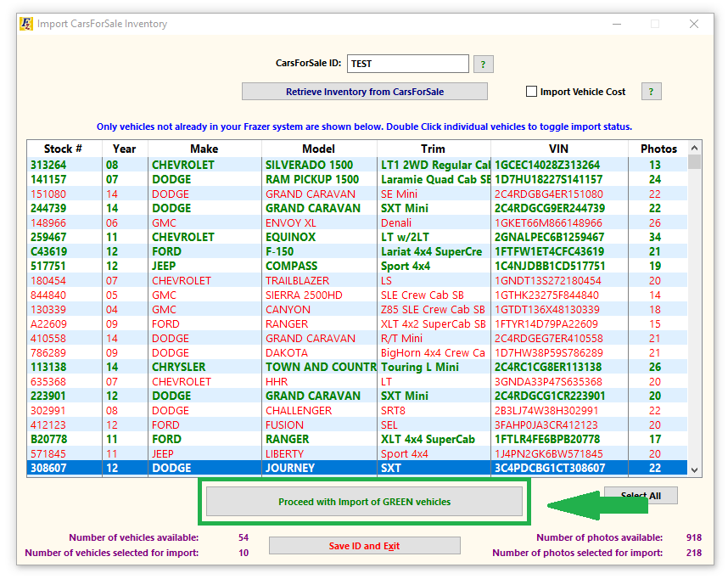
Task: Click the Save ID and Exit button
Action: (x=365, y=546)
